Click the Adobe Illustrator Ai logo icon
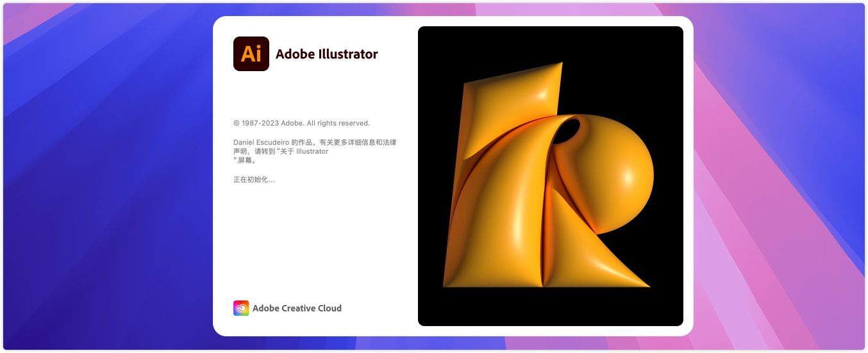Image resolution: width=868 pixels, height=353 pixels. [251, 54]
